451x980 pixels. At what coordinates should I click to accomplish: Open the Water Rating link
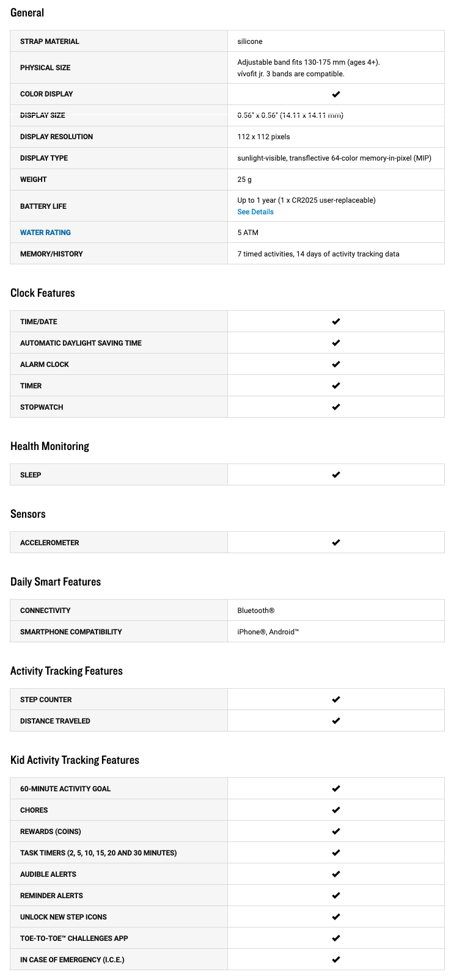(x=45, y=233)
